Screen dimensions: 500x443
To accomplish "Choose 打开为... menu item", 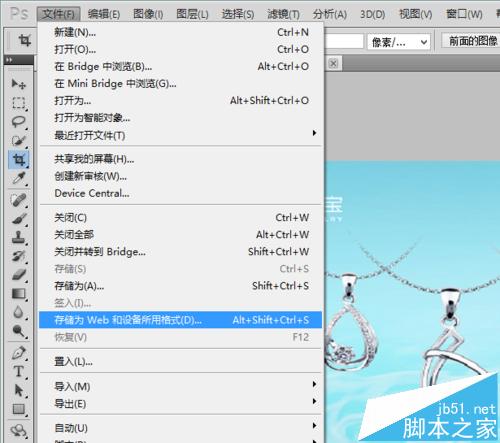I will (x=181, y=100).
